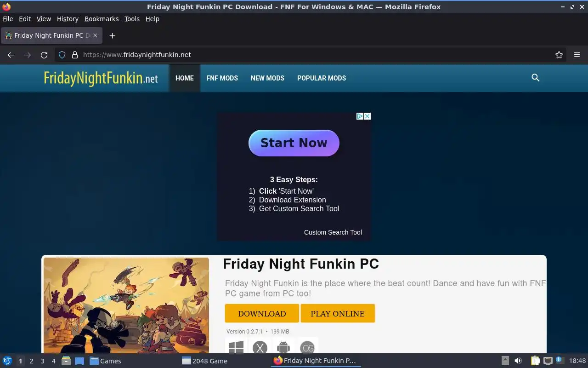Open the History menu
588x368 pixels.
pyautogui.click(x=68, y=19)
